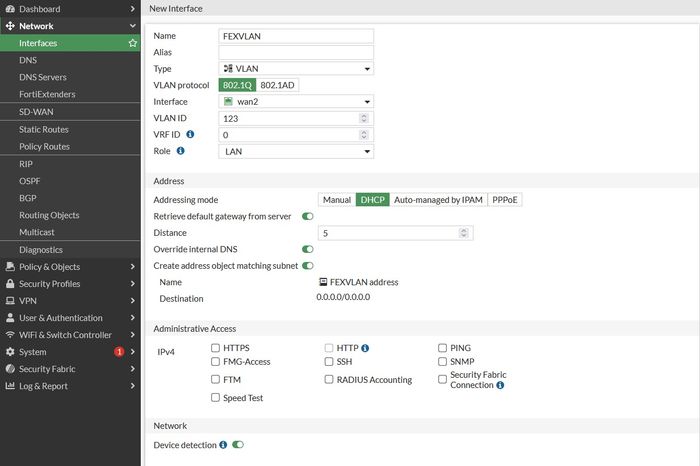Turn off Device detection toggle

(238, 445)
